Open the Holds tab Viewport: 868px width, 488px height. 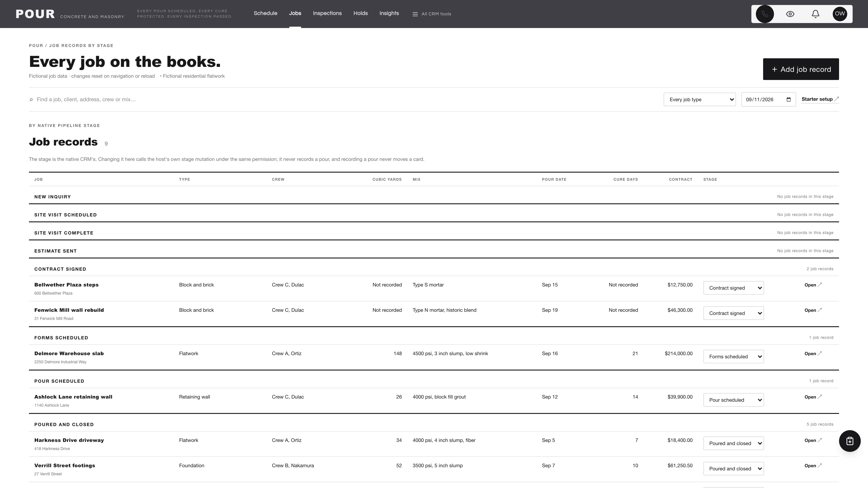point(360,14)
